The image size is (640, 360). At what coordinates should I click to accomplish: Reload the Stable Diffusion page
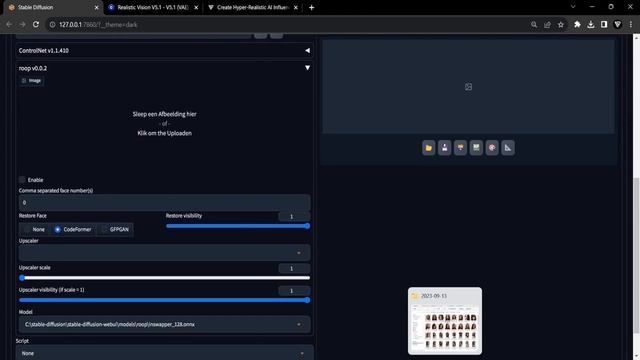click(x=36, y=24)
